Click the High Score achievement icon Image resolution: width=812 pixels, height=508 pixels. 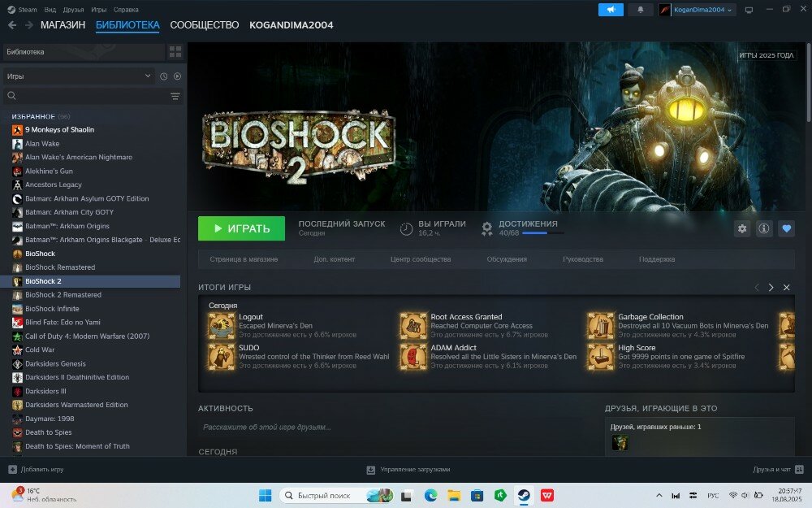601,357
